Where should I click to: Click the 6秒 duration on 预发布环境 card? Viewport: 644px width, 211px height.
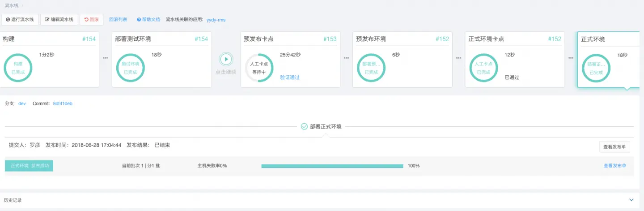pyautogui.click(x=396, y=55)
